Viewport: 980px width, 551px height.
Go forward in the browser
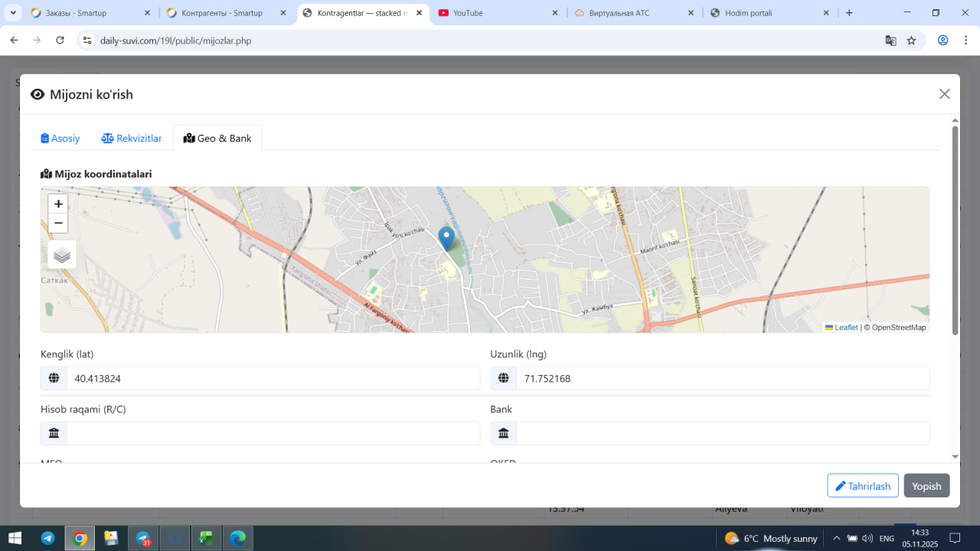tap(37, 41)
